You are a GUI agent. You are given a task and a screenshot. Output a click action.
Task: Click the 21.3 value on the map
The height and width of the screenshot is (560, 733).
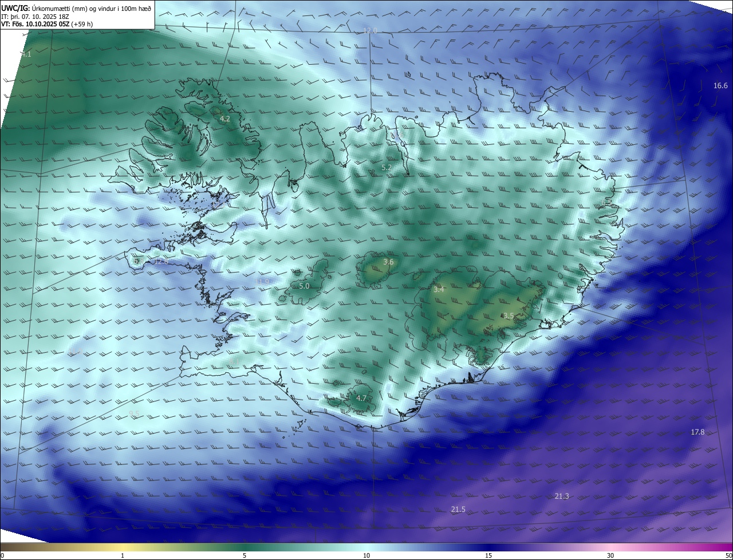(x=562, y=496)
